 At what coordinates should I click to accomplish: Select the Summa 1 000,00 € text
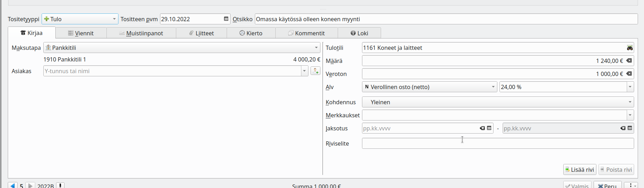point(317,186)
